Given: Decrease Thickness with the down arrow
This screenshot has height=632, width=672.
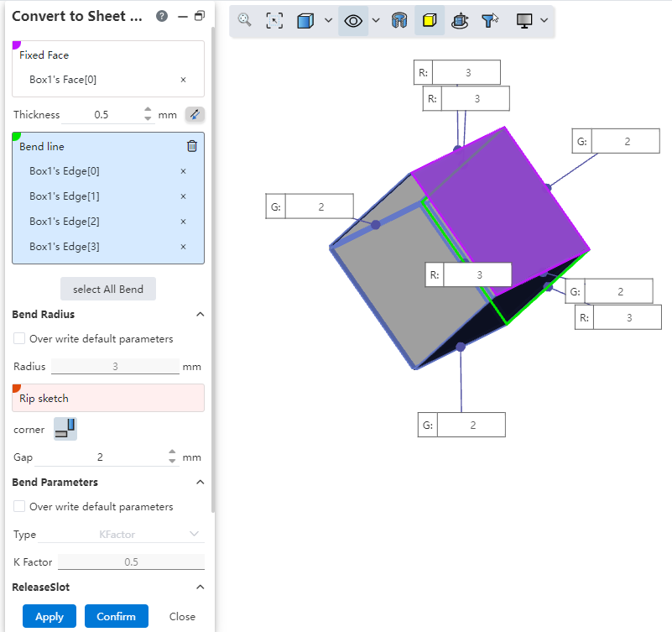Looking at the screenshot, I should (148, 119).
